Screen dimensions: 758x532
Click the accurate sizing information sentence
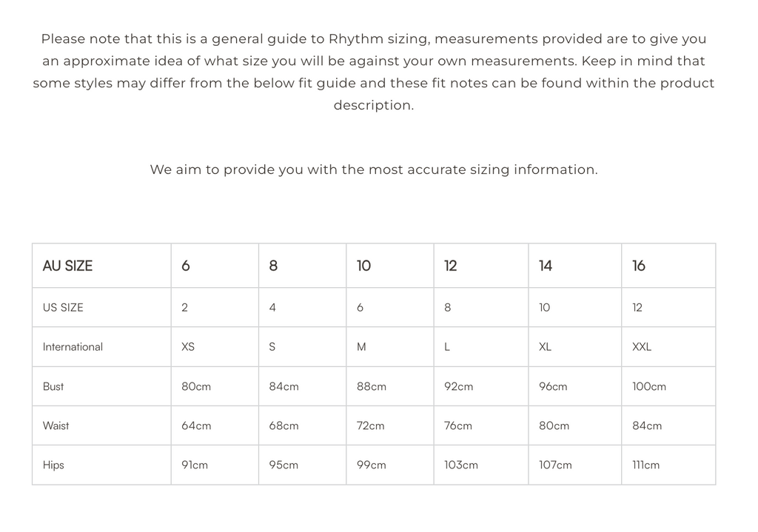pyautogui.click(x=374, y=169)
